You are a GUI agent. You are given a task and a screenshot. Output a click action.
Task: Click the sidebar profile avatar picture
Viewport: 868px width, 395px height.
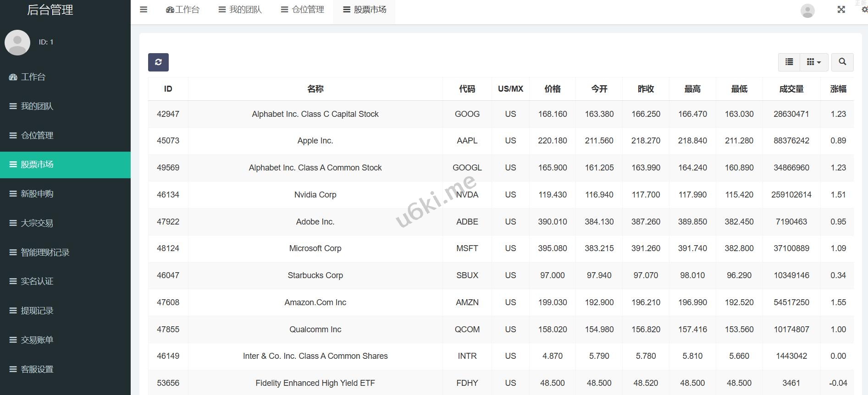click(17, 43)
